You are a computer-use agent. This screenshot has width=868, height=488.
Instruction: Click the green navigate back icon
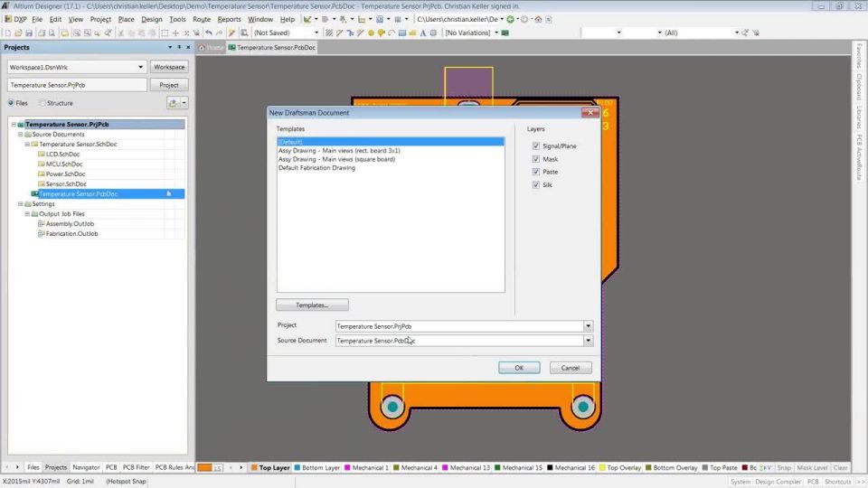click(x=510, y=19)
